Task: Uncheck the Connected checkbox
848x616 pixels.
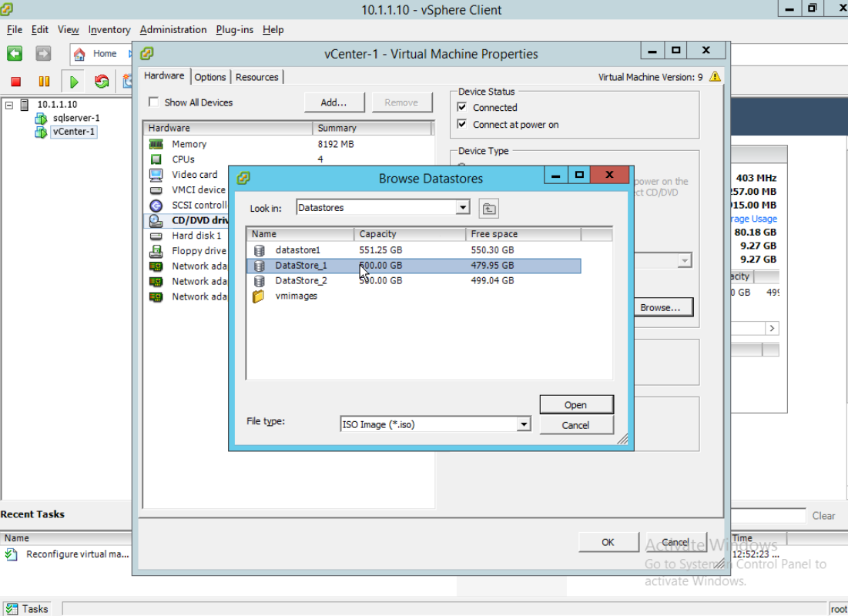Action: 462,107
